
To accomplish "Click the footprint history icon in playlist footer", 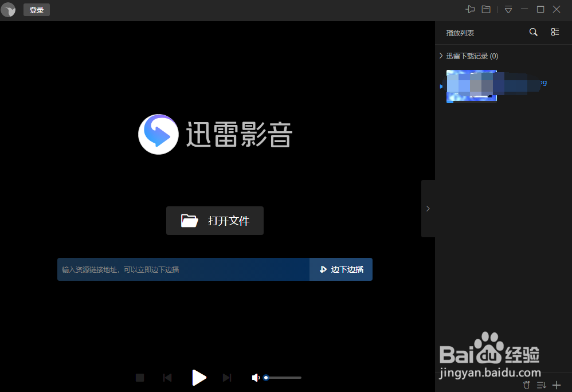I will 526,385.
